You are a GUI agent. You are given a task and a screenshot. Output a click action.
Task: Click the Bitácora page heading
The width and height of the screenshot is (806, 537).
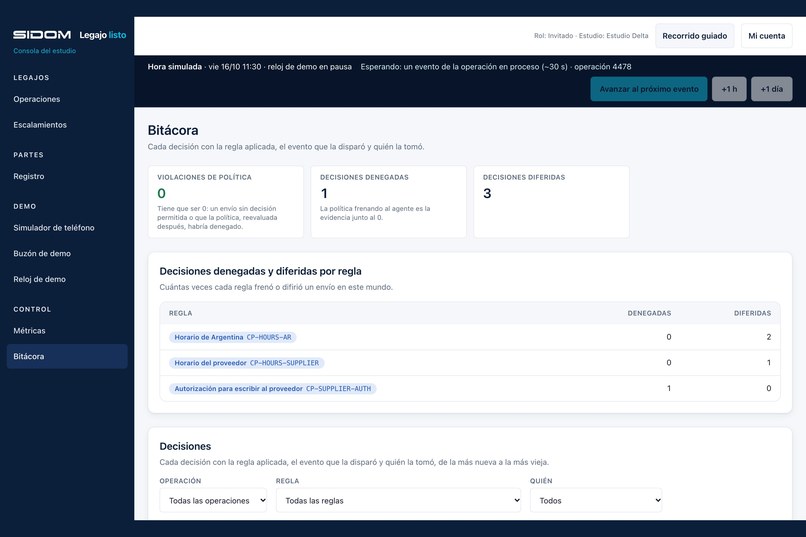point(173,131)
